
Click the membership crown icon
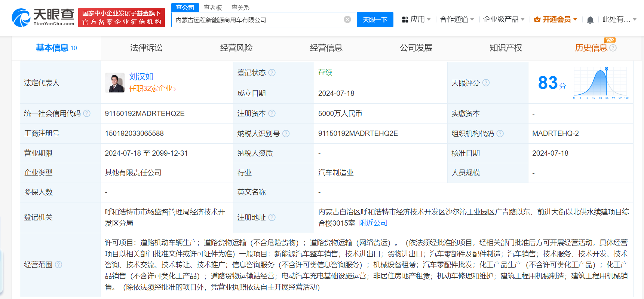pyautogui.click(x=537, y=19)
